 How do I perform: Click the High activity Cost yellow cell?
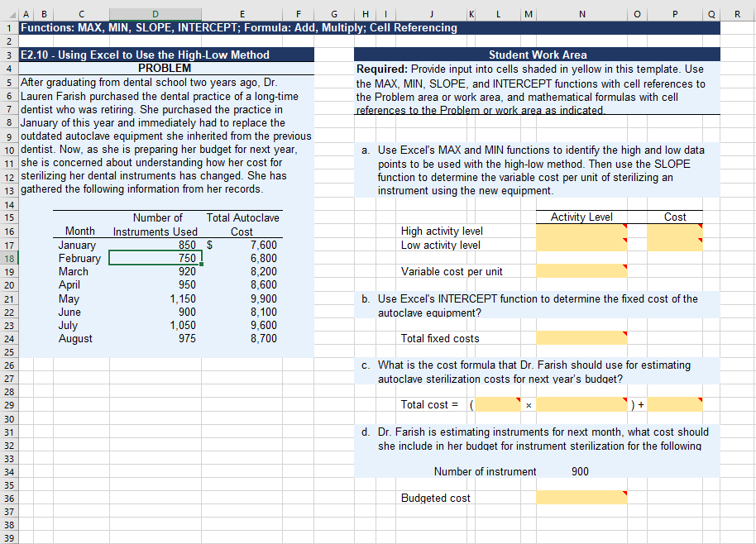(676, 233)
